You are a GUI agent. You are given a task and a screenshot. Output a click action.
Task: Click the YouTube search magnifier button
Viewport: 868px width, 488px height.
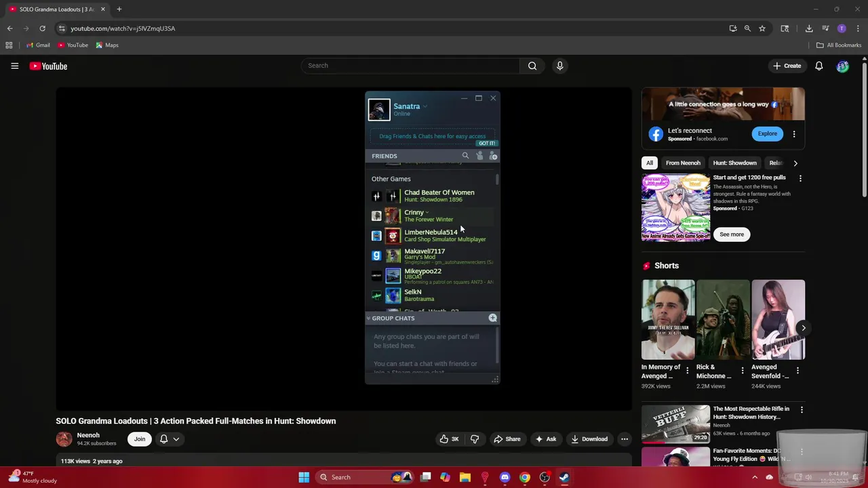[532, 66]
